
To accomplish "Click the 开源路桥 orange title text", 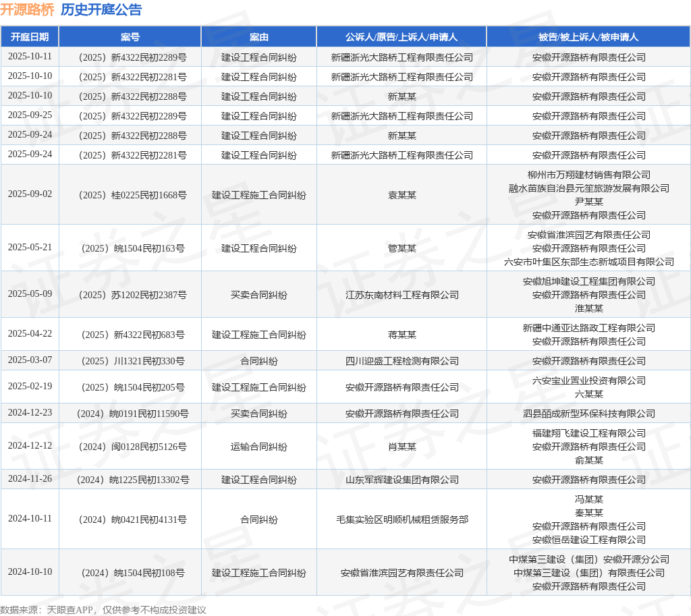I will click(27, 9).
